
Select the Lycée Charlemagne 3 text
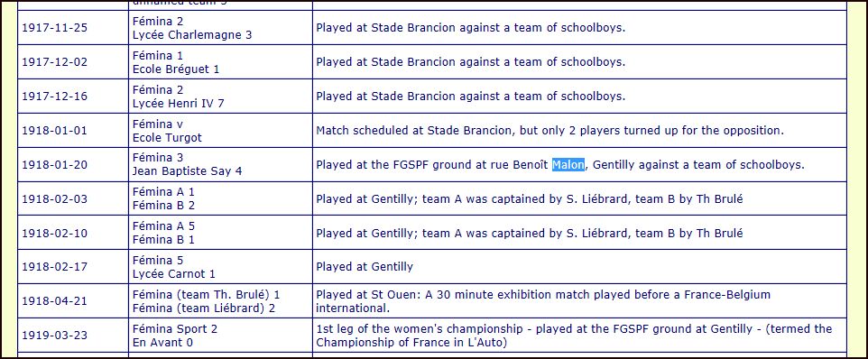coord(192,35)
